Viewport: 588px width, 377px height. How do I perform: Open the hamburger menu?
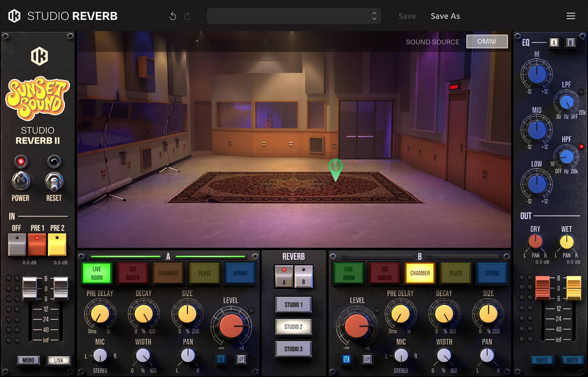571,16
